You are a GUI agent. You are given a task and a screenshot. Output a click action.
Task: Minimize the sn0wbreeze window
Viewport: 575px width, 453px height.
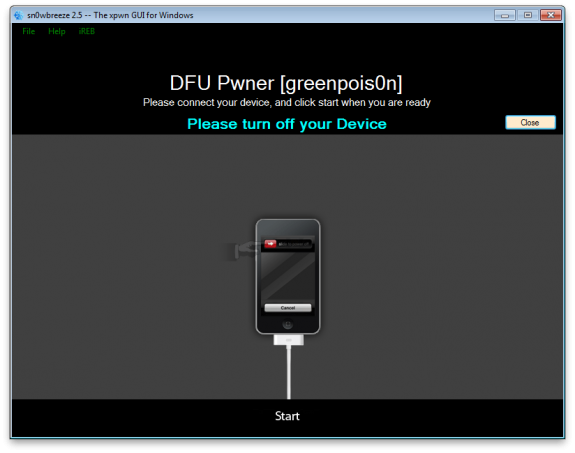pyautogui.click(x=505, y=15)
